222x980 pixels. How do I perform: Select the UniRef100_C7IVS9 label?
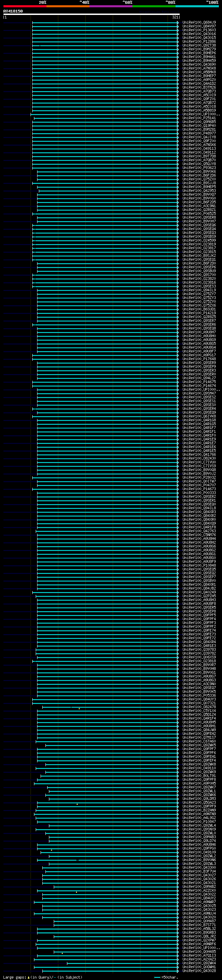(x=199, y=466)
